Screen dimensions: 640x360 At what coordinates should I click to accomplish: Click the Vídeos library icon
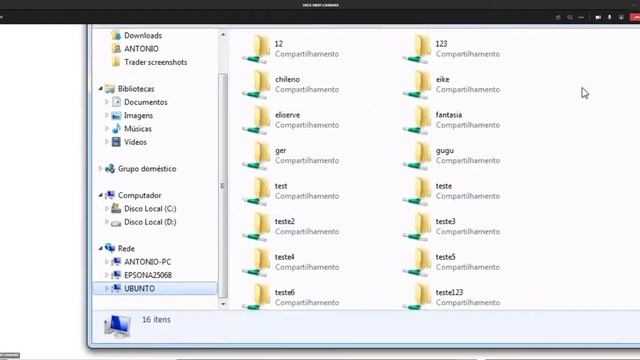click(116, 142)
